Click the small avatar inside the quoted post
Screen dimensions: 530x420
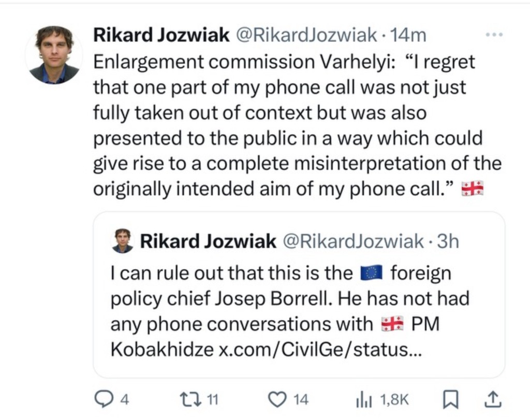tap(123, 241)
